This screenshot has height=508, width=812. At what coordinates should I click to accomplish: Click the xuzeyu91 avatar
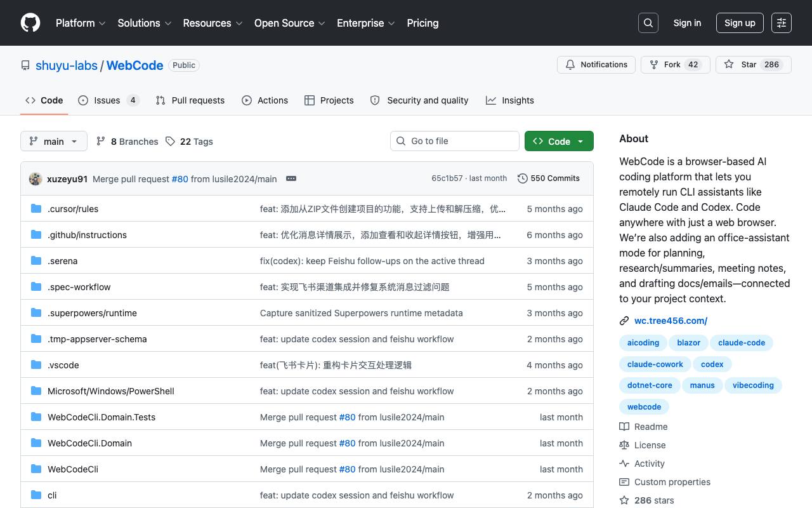click(x=36, y=178)
